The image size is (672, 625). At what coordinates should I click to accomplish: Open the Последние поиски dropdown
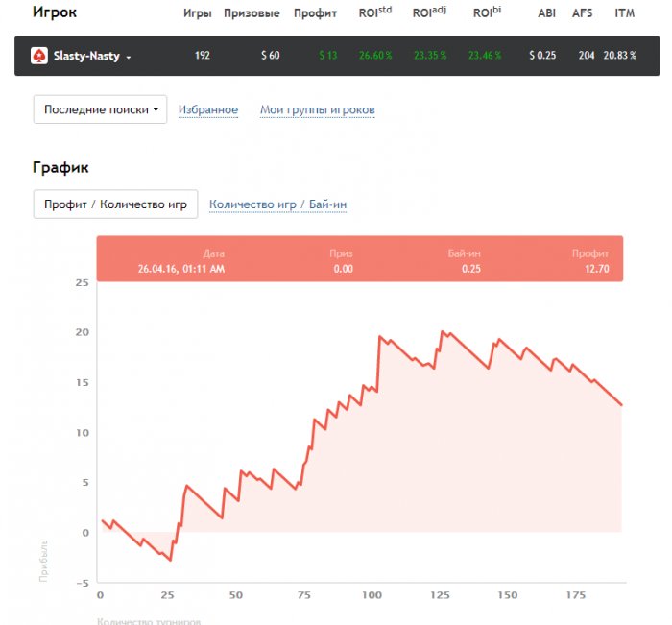100,109
